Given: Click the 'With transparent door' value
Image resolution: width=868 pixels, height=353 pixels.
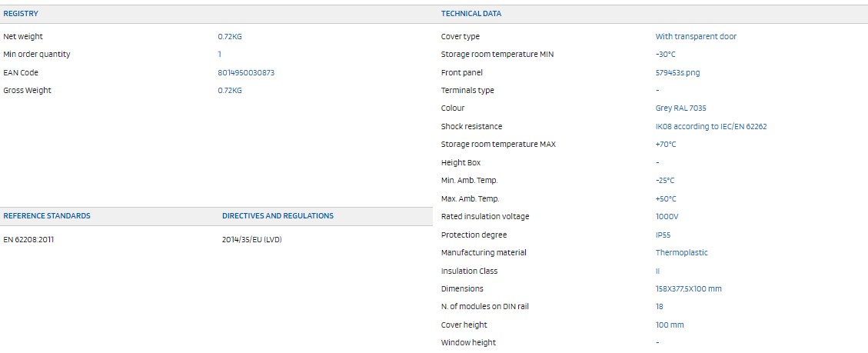Looking at the screenshot, I should click(x=696, y=37).
